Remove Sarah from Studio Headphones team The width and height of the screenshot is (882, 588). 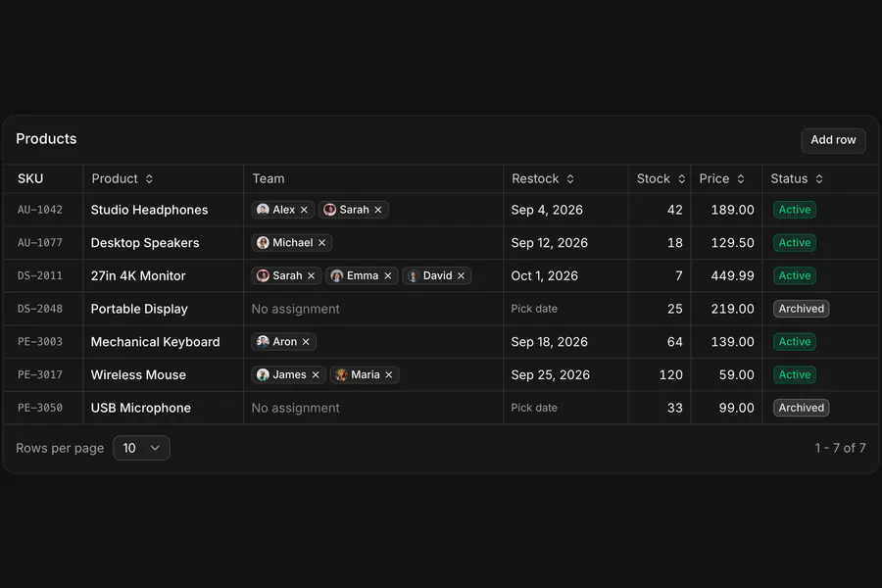[378, 210]
